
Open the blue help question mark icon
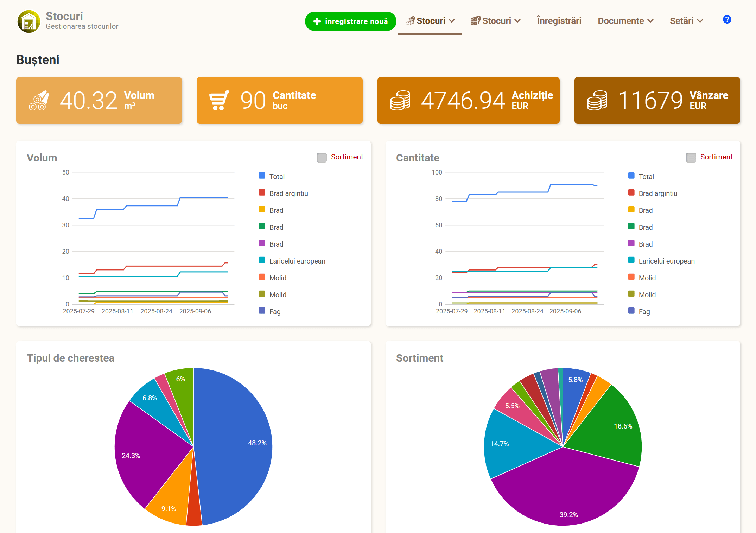pyautogui.click(x=727, y=20)
